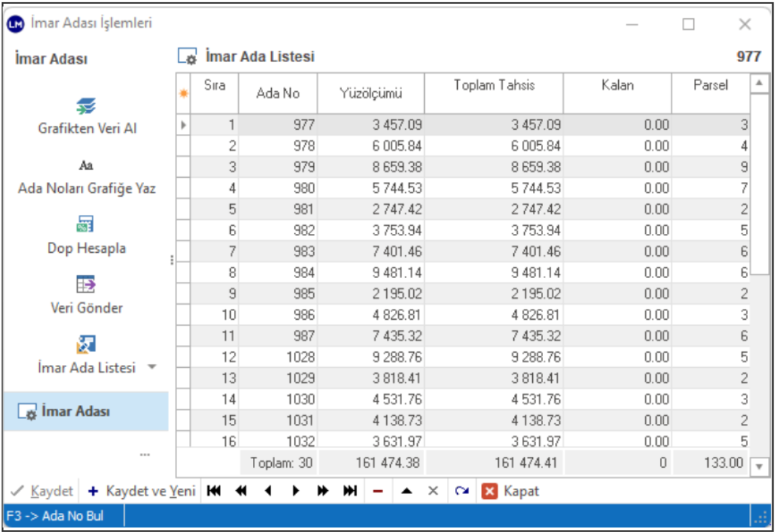Screen dimensions: 775x532
Task: Go to the last record in navigator
Action: [x=350, y=491]
